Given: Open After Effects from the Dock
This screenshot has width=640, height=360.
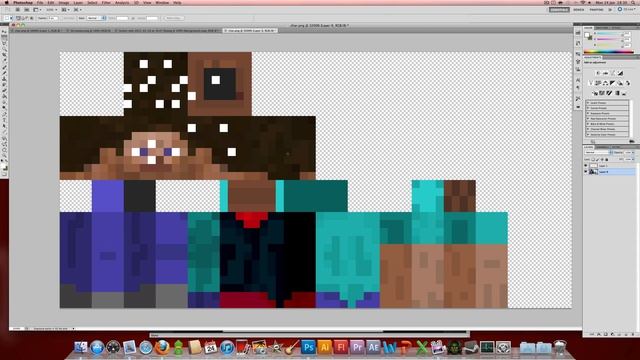Looking at the screenshot, I should pos(373,347).
